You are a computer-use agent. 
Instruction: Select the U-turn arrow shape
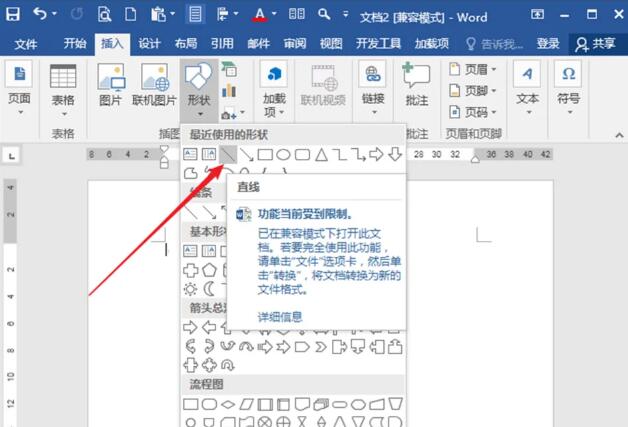[228, 365]
